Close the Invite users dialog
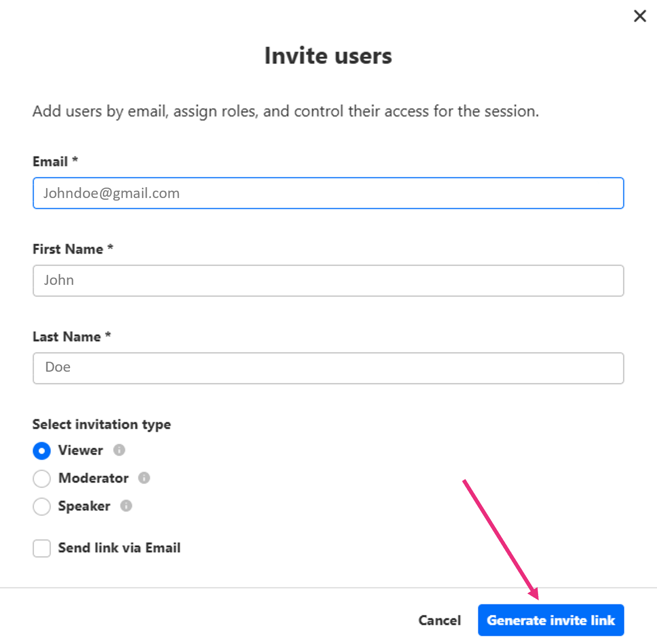Screen dimensions: 657x644 [640, 17]
